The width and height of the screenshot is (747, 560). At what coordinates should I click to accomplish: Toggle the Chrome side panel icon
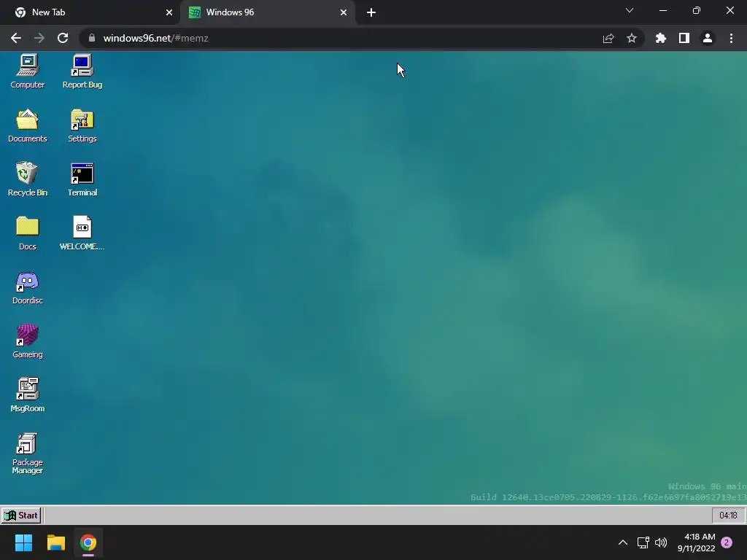(x=684, y=38)
